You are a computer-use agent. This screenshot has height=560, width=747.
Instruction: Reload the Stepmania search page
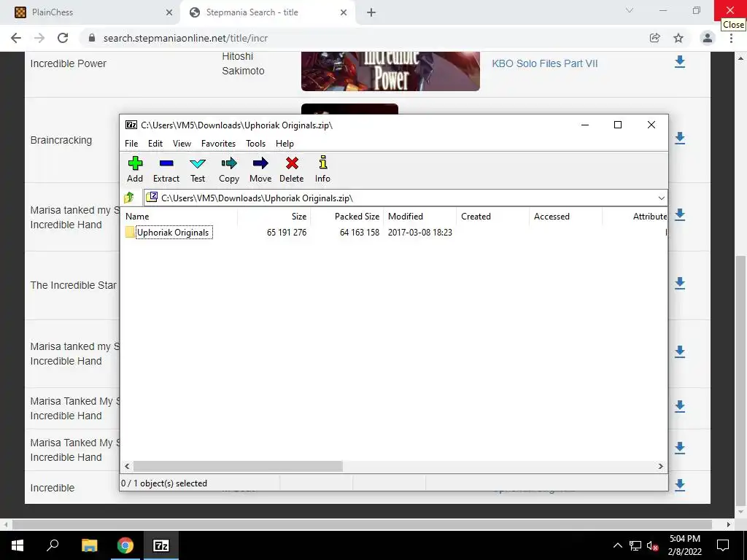tap(63, 38)
